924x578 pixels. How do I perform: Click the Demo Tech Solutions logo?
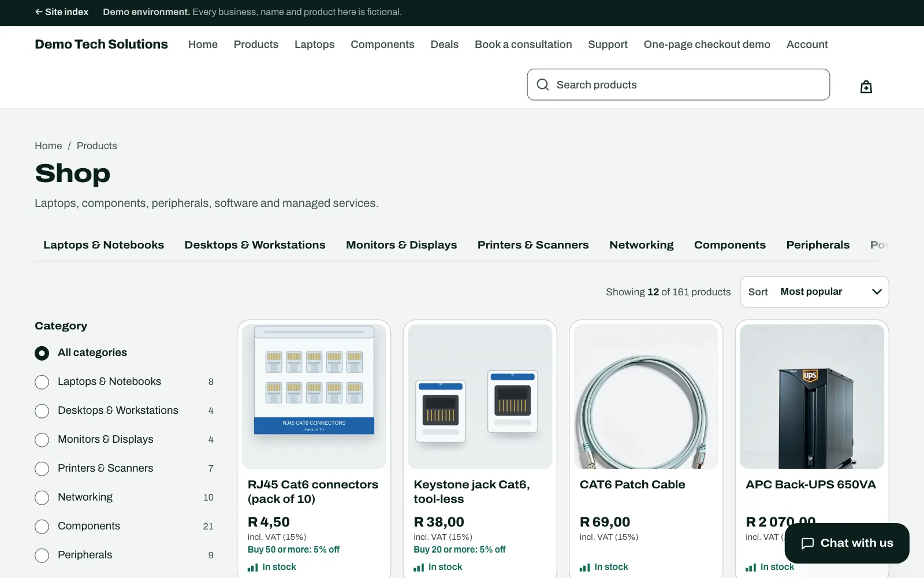pyautogui.click(x=102, y=45)
